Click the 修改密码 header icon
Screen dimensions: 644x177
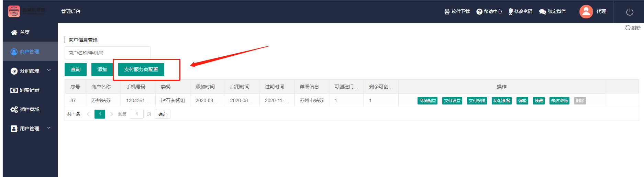click(x=511, y=12)
